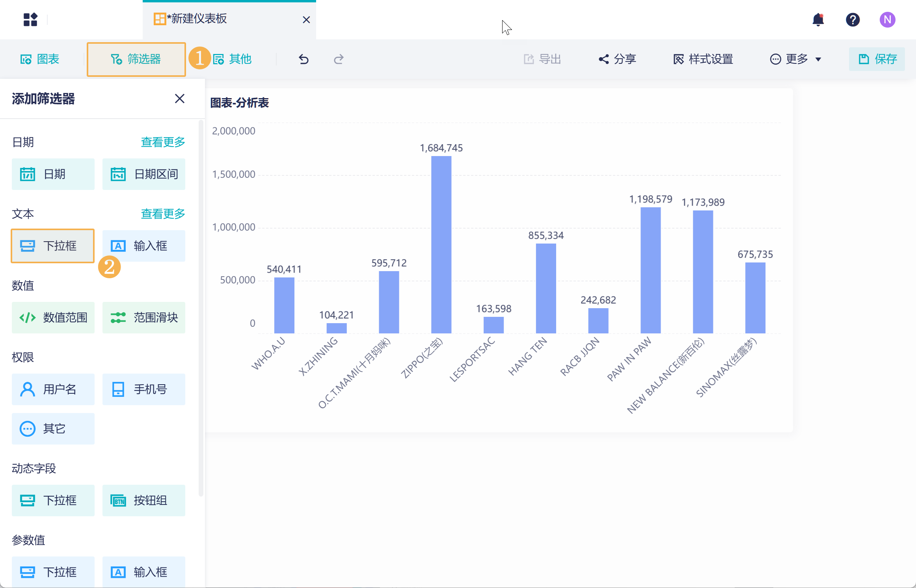Add 输入框 filter under 文本
This screenshot has height=588, width=916.
(144, 246)
